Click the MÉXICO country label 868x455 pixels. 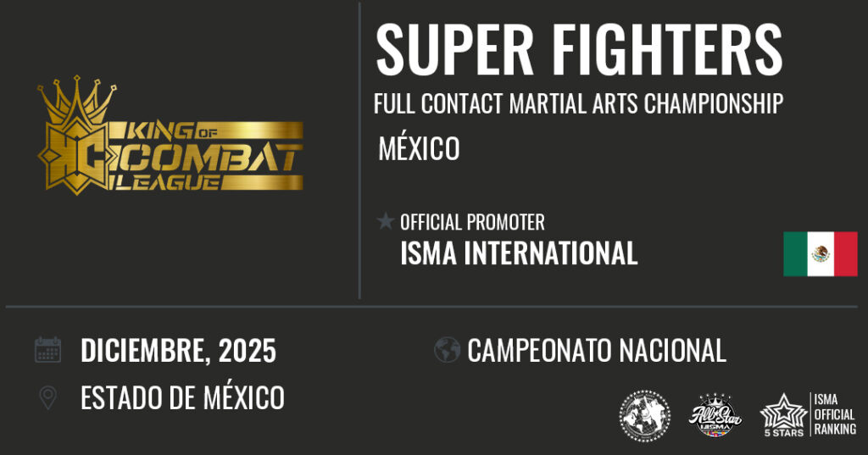419,148
